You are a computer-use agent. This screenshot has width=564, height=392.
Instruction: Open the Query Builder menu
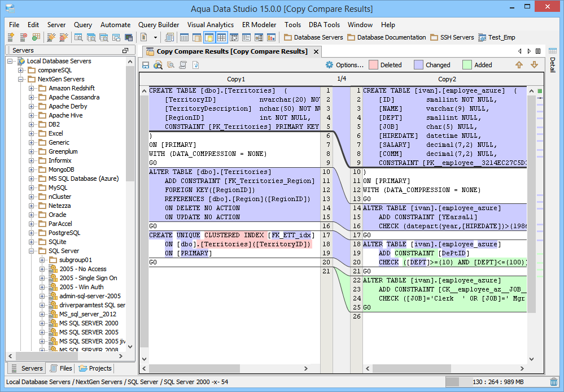point(159,25)
